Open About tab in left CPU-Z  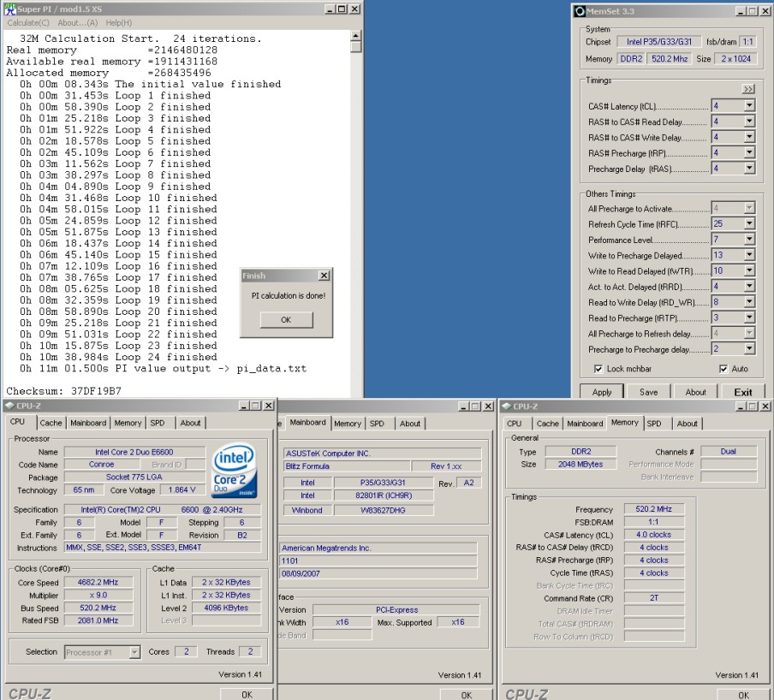pos(191,424)
